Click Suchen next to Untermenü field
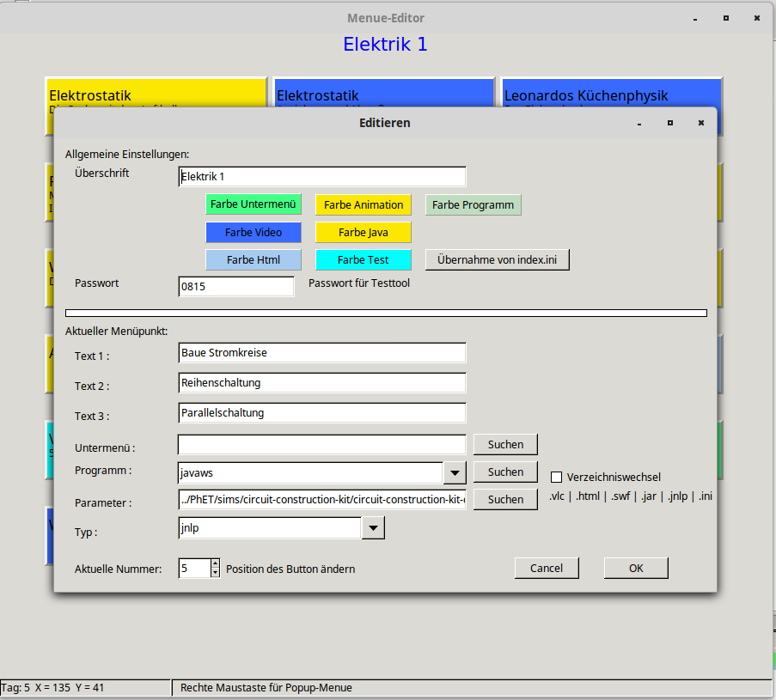776x700 pixels. tap(505, 444)
